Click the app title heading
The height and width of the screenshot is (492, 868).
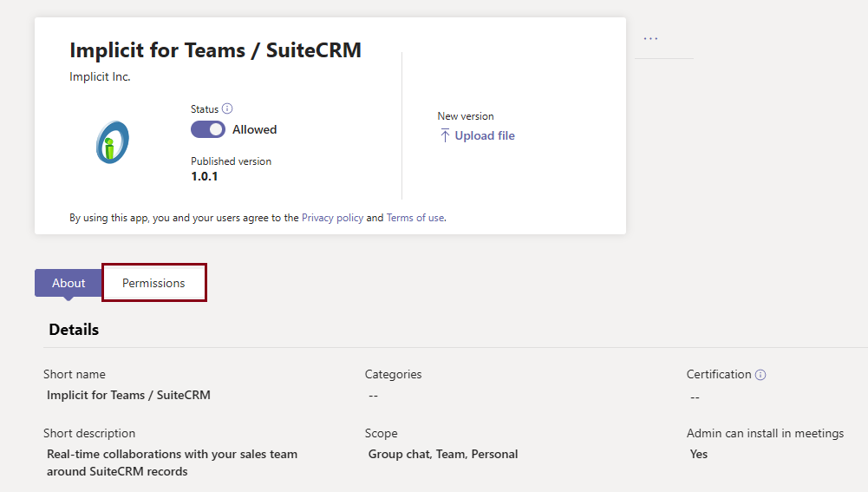pos(215,50)
